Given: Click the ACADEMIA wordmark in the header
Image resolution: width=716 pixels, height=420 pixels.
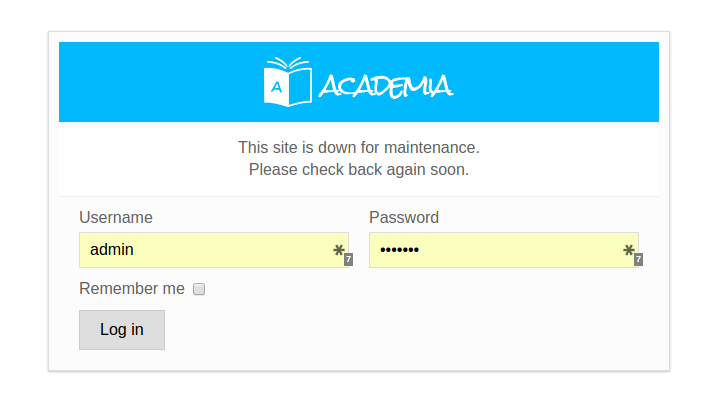Looking at the screenshot, I should pos(386,87).
